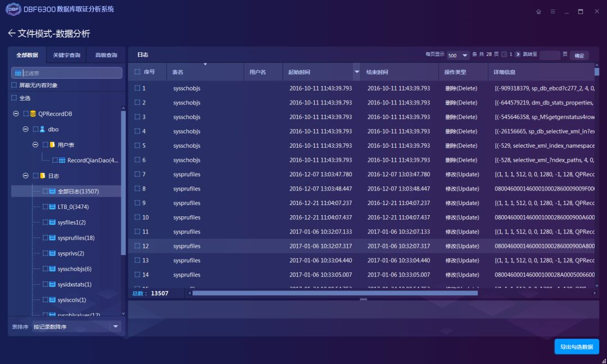Select sysschobjs(6) tree item
607x364 pixels.
[74, 269]
